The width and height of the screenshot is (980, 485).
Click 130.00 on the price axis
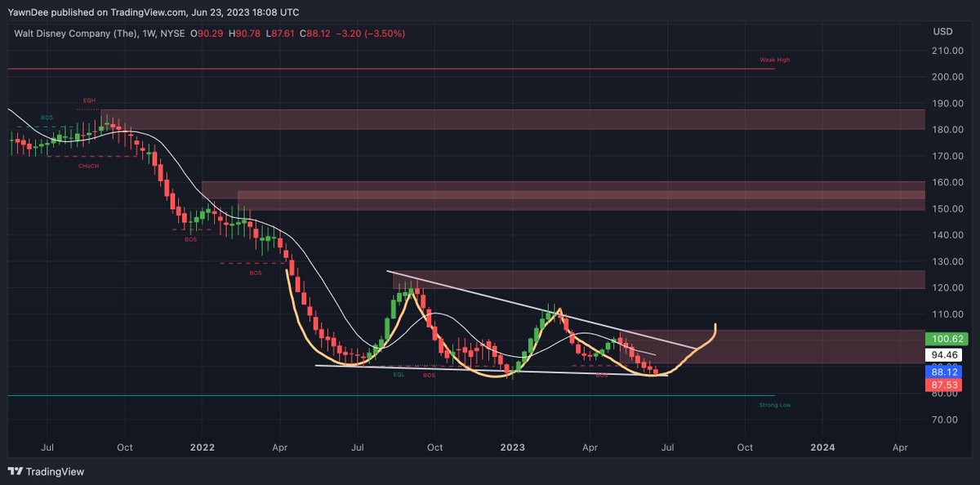[946, 261]
